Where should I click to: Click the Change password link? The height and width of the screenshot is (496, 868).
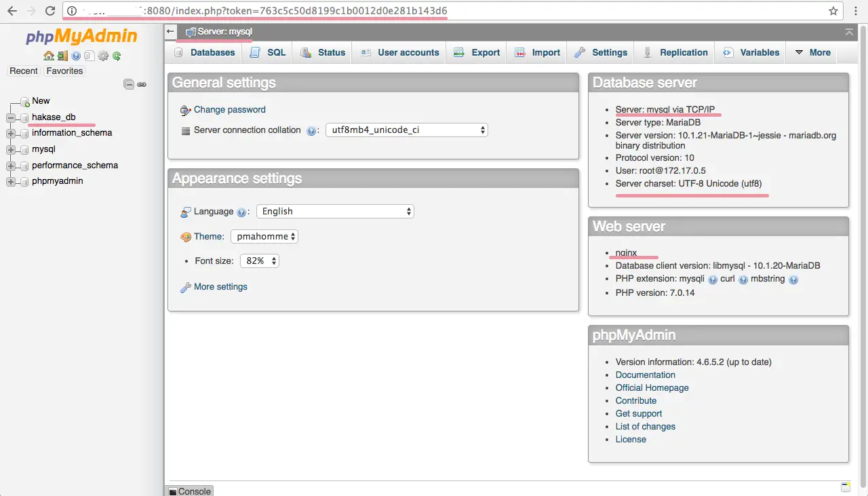(x=230, y=109)
